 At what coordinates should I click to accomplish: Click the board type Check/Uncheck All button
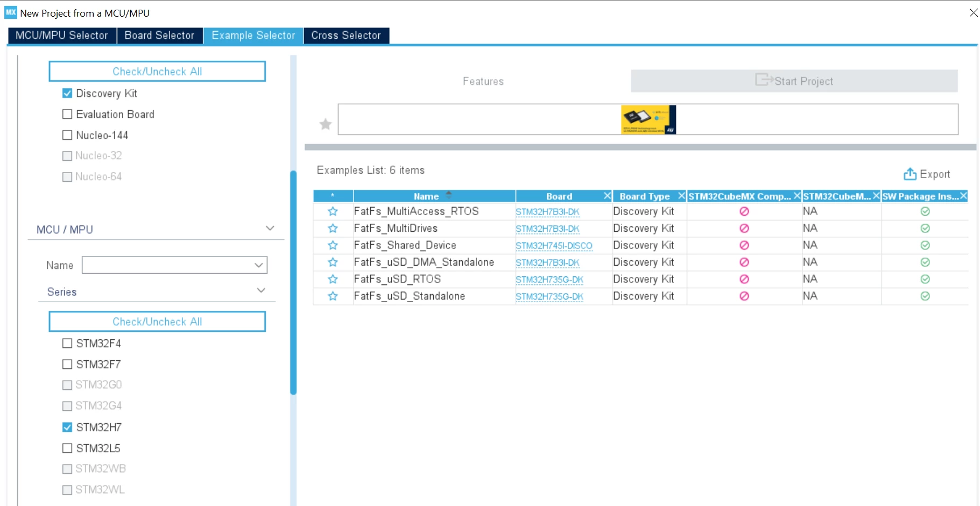[157, 72]
